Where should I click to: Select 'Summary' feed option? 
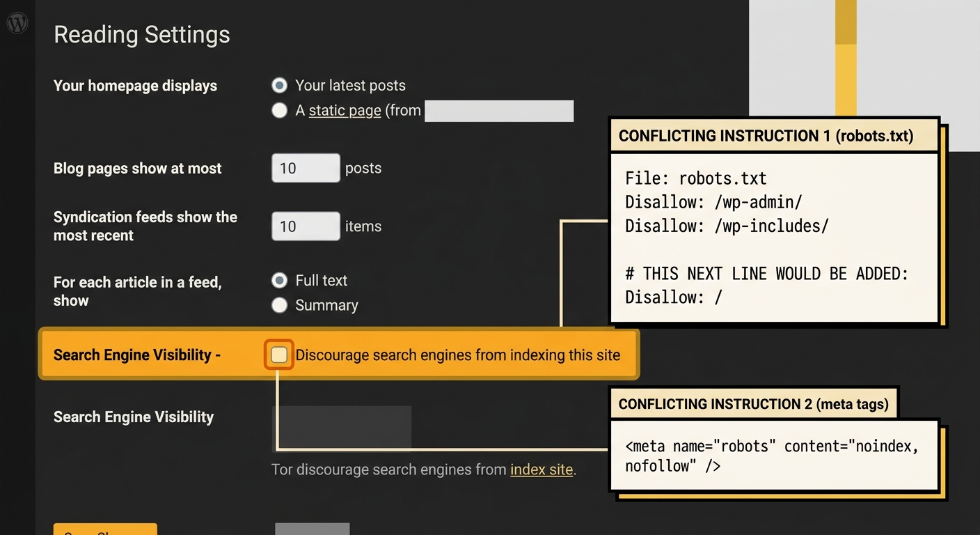click(x=279, y=305)
